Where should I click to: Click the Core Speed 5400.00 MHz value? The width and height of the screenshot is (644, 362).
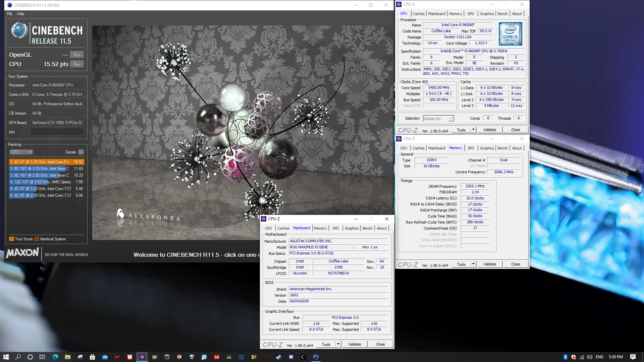coord(439,88)
